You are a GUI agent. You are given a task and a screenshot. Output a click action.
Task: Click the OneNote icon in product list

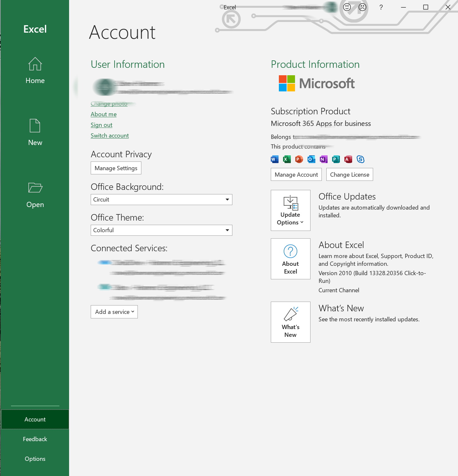[x=323, y=159]
